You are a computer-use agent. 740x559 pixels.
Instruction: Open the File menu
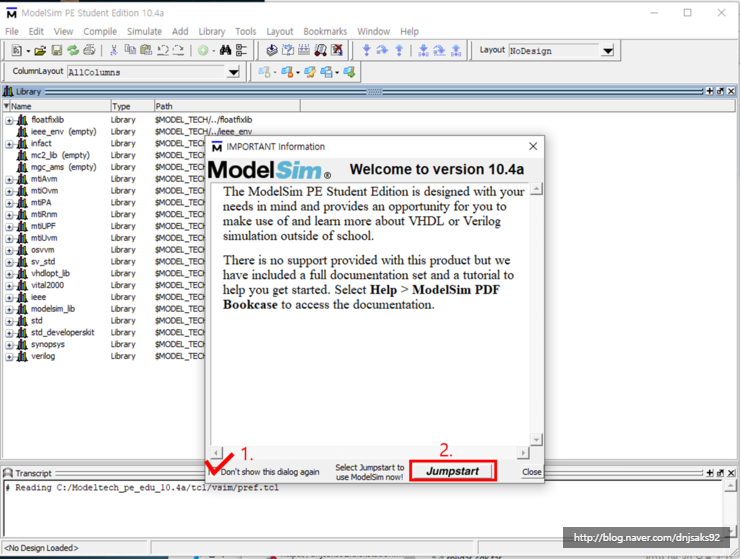[x=12, y=32]
